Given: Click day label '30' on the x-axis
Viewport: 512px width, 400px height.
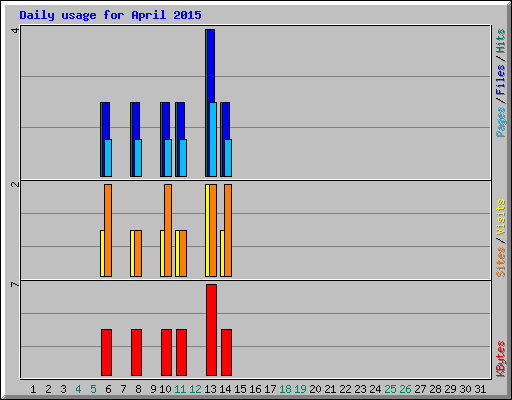Looking at the screenshot, I should [x=465, y=389].
